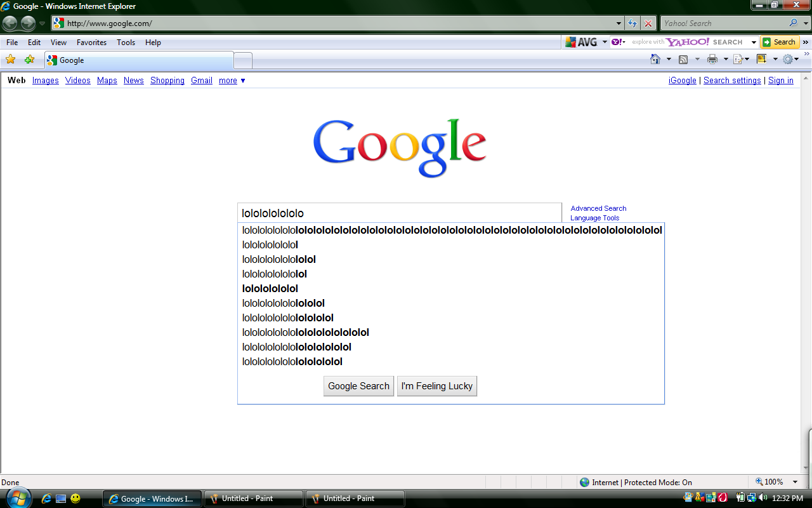The image size is (812, 508).
Task: Click the Print icon
Action: tap(713, 58)
